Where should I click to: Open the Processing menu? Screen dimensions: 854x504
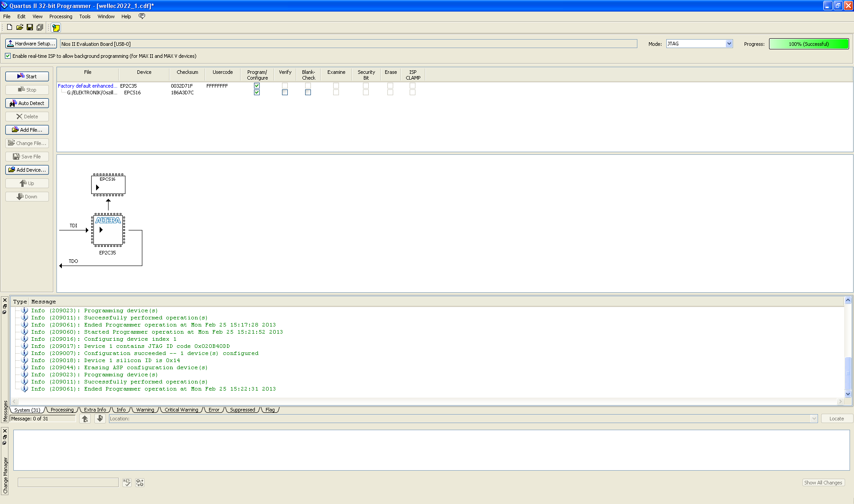tap(60, 16)
